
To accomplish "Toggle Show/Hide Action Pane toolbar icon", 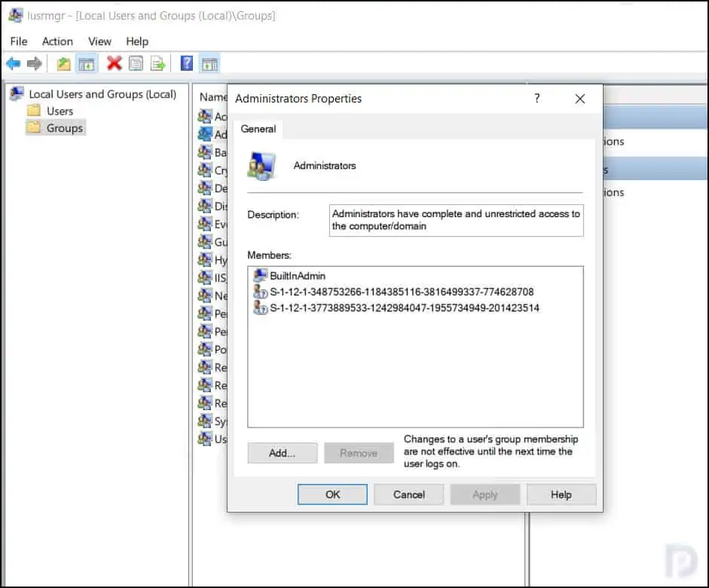I will pyautogui.click(x=209, y=64).
